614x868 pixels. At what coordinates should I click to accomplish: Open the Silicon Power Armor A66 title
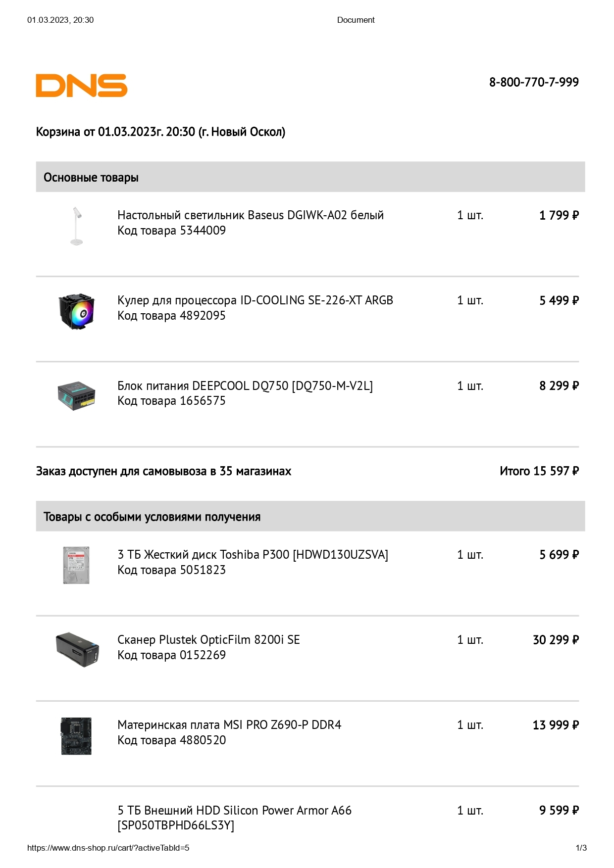point(234,818)
